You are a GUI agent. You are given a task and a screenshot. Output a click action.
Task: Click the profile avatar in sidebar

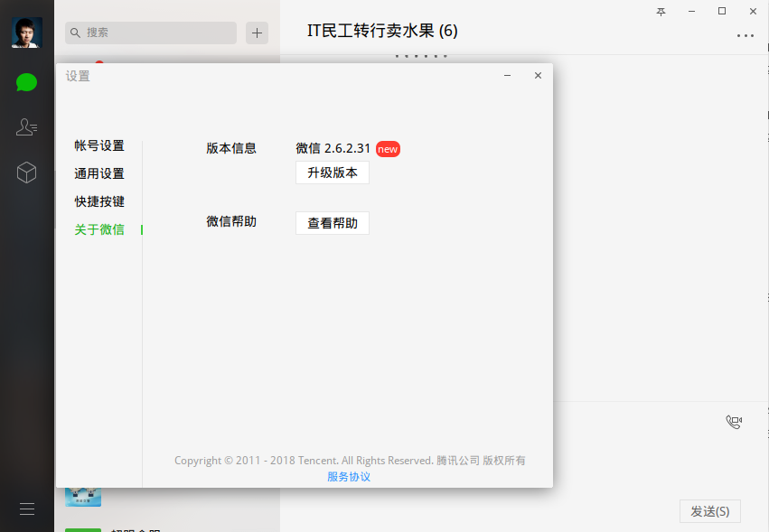(x=27, y=33)
